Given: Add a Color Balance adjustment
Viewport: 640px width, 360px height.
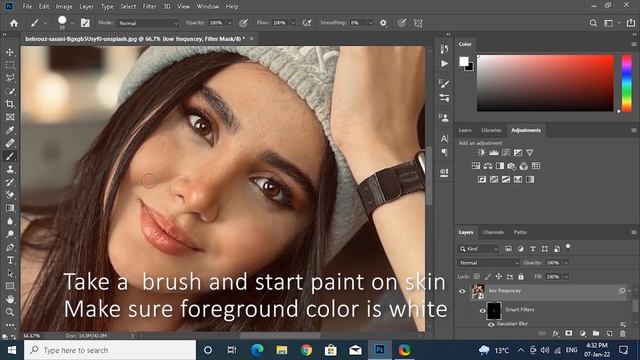Looking at the screenshot, I should pyautogui.click(x=488, y=166).
